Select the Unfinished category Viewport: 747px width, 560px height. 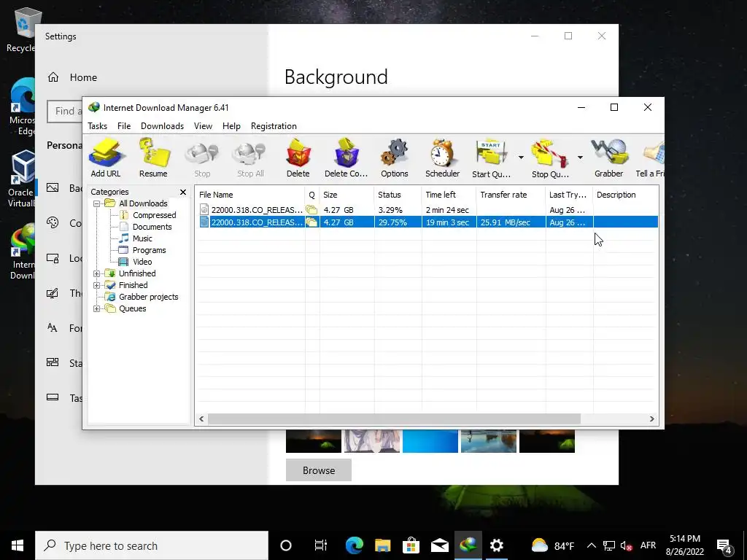coord(137,273)
